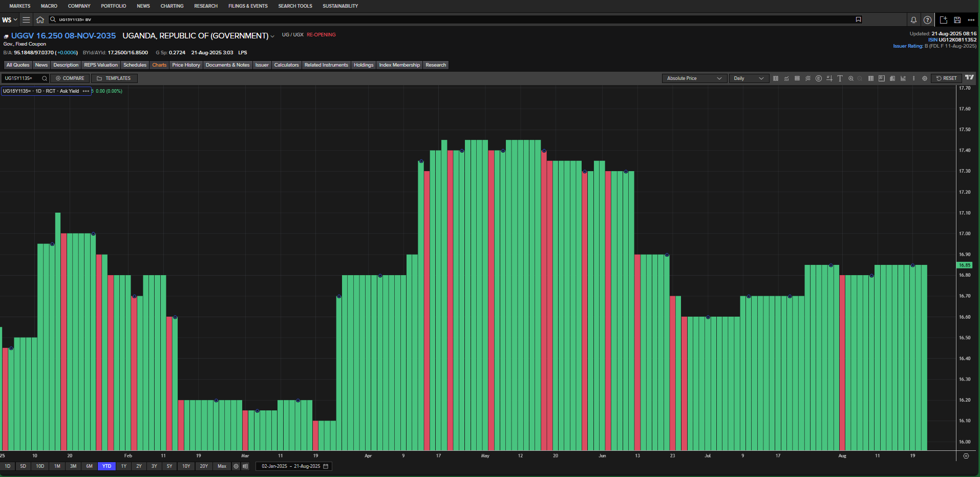Open chart settings gear in toolbar

925,78
